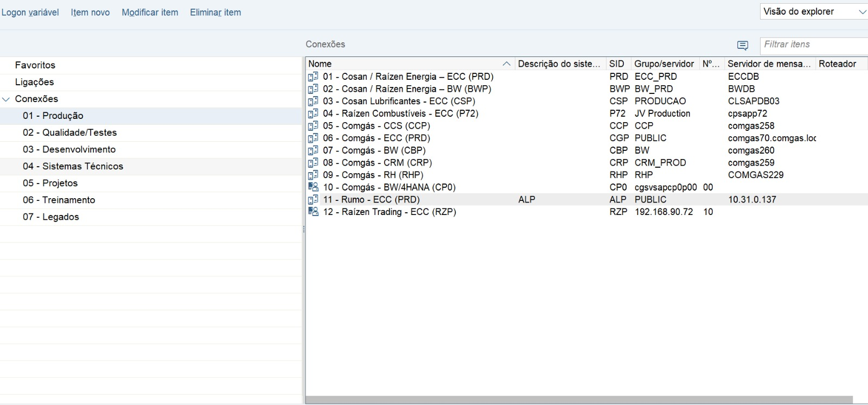
Task: Select the 07 - Legados folder
Action: tap(51, 217)
